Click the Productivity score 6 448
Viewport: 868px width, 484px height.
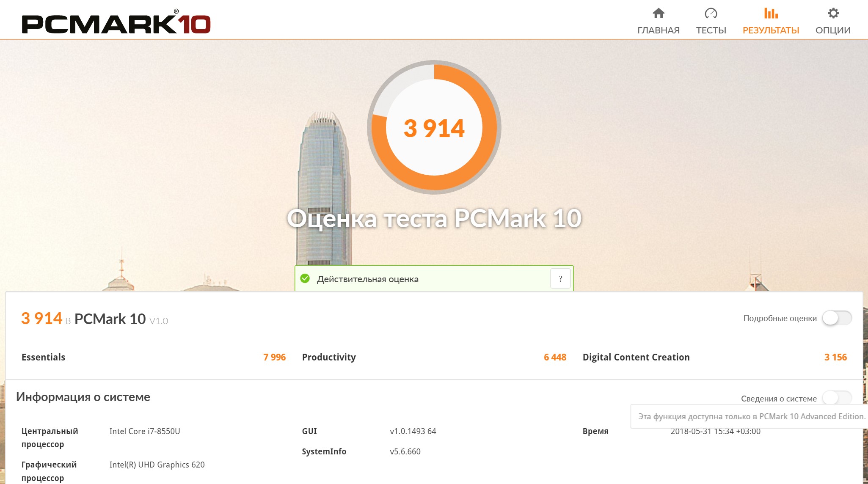coord(555,357)
